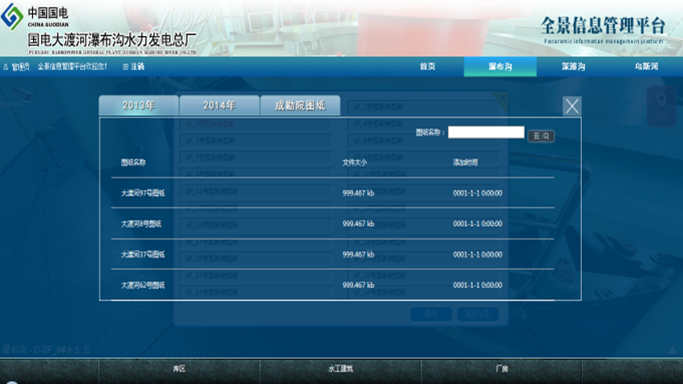Open the 成勘院图纸 tab
The height and width of the screenshot is (384, 683).
pyautogui.click(x=300, y=105)
